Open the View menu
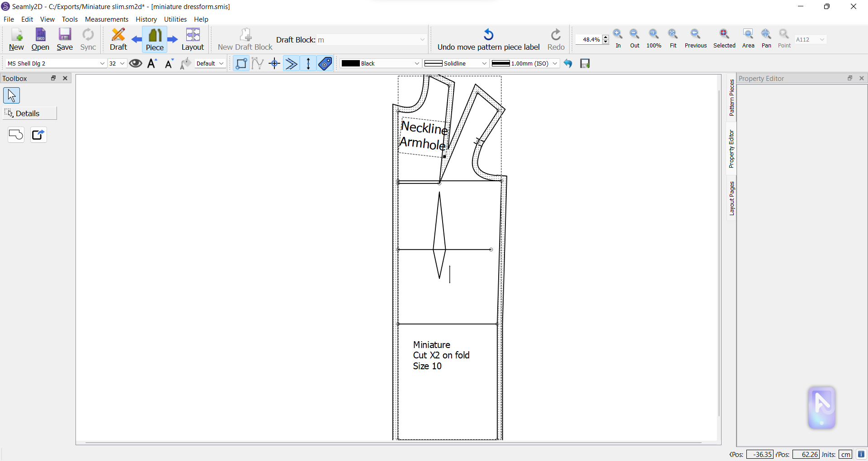 click(x=47, y=19)
